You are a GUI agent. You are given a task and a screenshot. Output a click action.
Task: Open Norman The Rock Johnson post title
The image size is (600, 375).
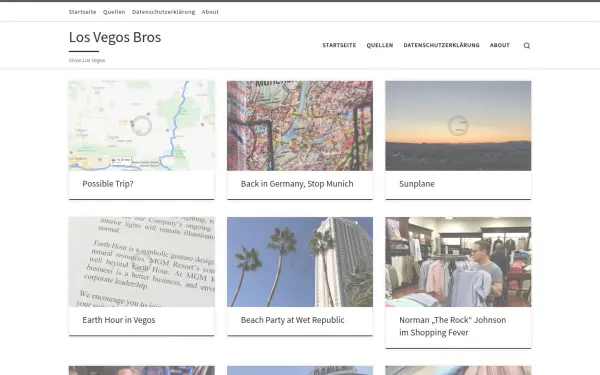point(452,326)
